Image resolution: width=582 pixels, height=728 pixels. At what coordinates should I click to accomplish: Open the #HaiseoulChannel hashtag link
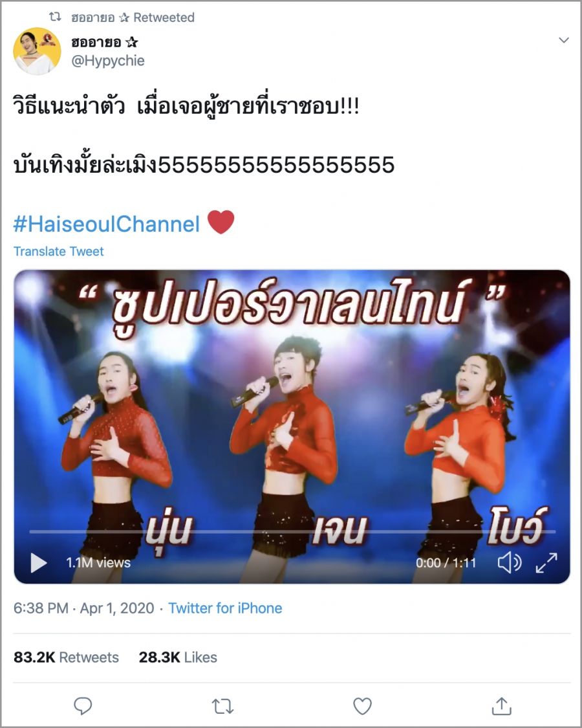pos(107,224)
